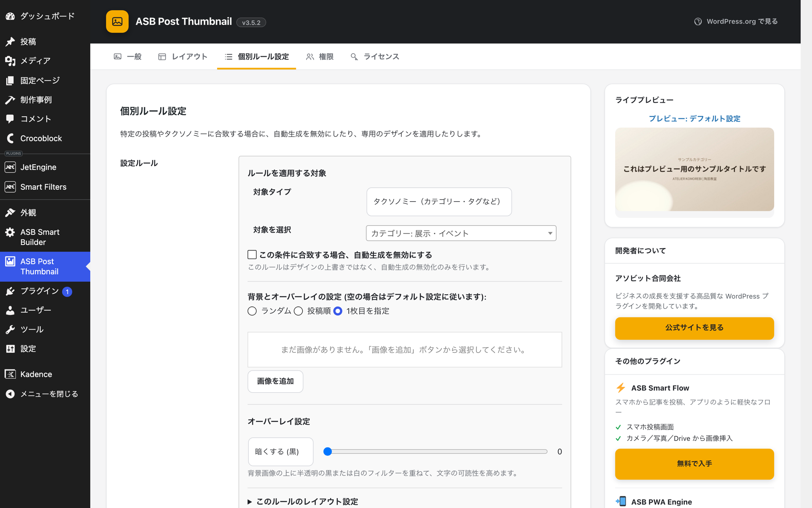The height and width of the screenshot is (508, 812).
Task: Click the Pages (固定ページ) icon
Action: 10,80
